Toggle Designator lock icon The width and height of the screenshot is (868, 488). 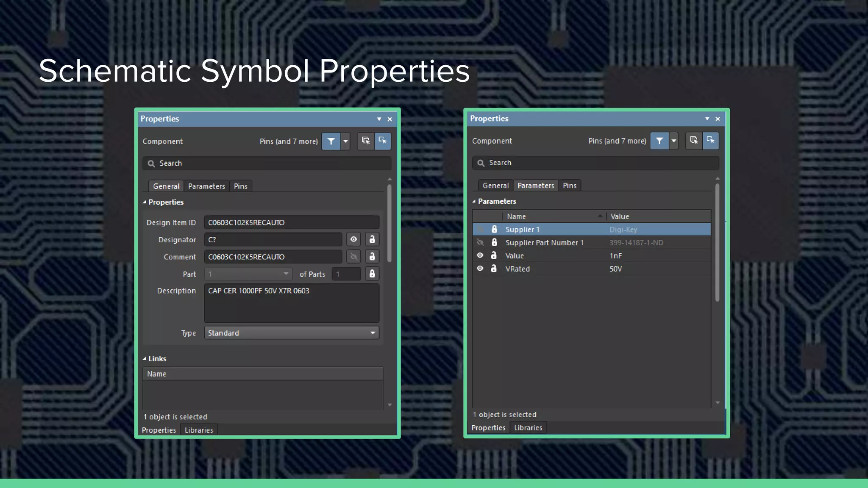point(372,239)
